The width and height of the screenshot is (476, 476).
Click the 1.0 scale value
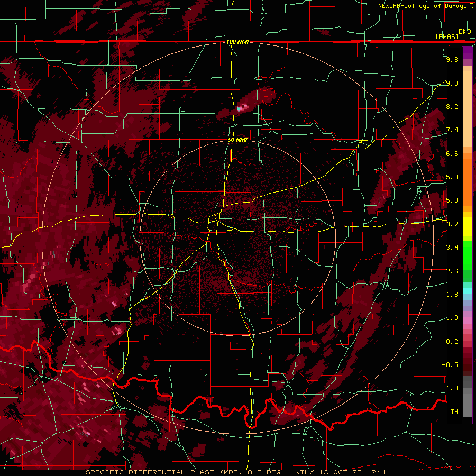click(x=452, y=318)
